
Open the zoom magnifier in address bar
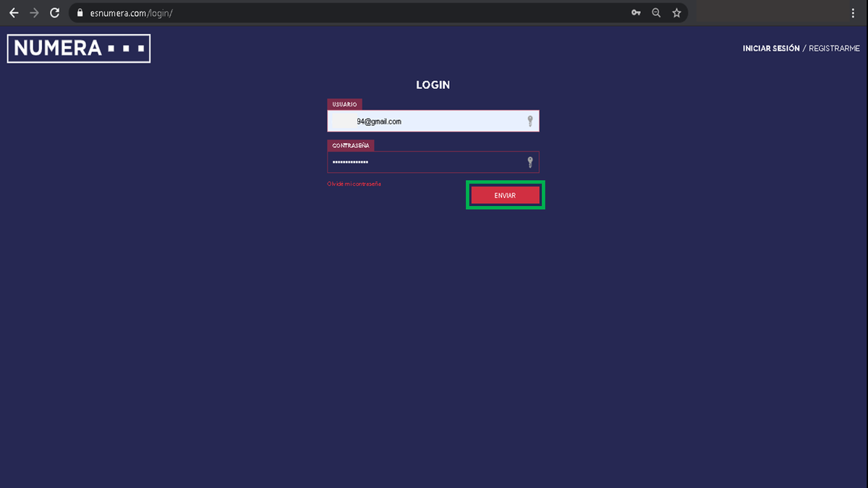click(656, 13)
